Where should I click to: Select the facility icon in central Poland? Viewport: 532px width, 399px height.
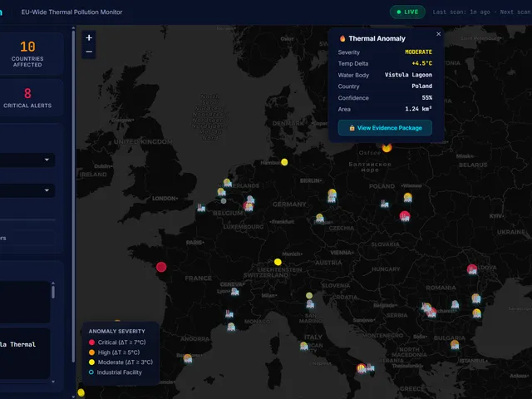pos(384,204)
